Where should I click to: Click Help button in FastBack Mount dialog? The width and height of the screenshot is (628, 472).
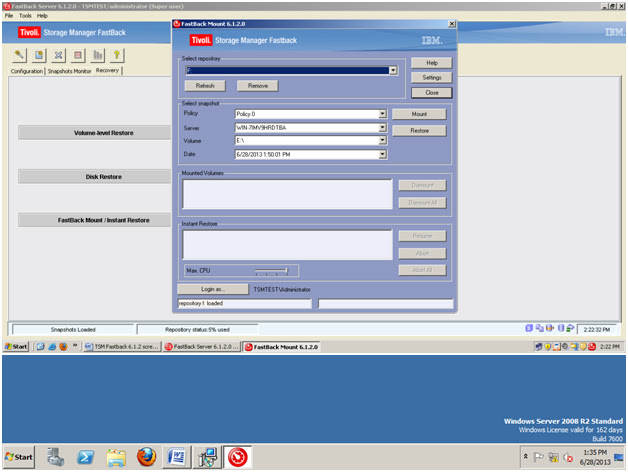(432, 63)
